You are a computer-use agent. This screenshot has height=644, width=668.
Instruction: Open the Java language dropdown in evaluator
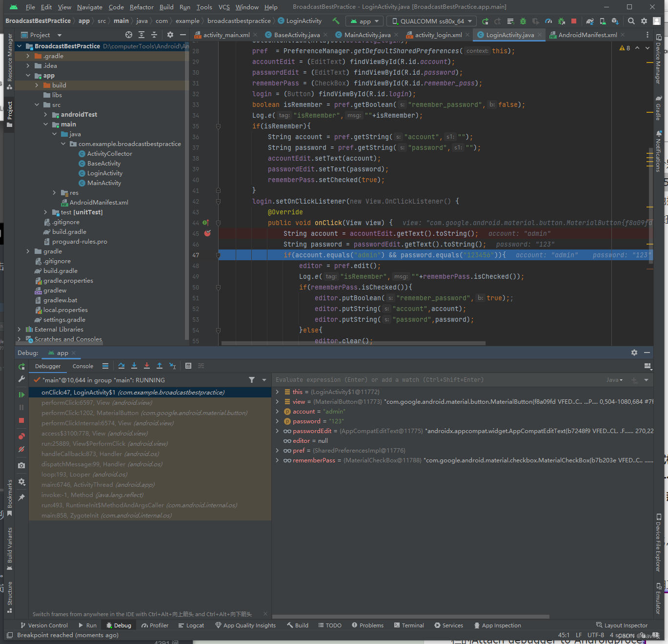[614, 380]
